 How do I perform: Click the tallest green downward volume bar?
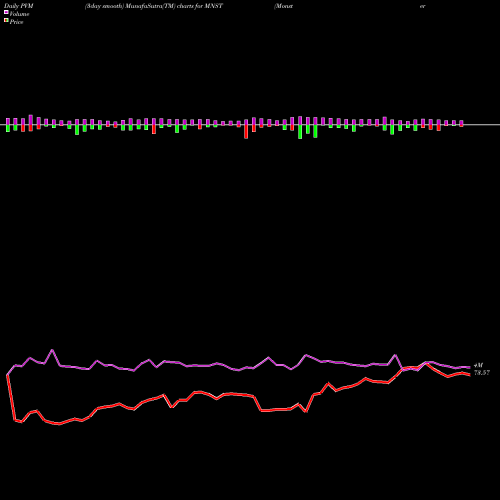(300, 132)
